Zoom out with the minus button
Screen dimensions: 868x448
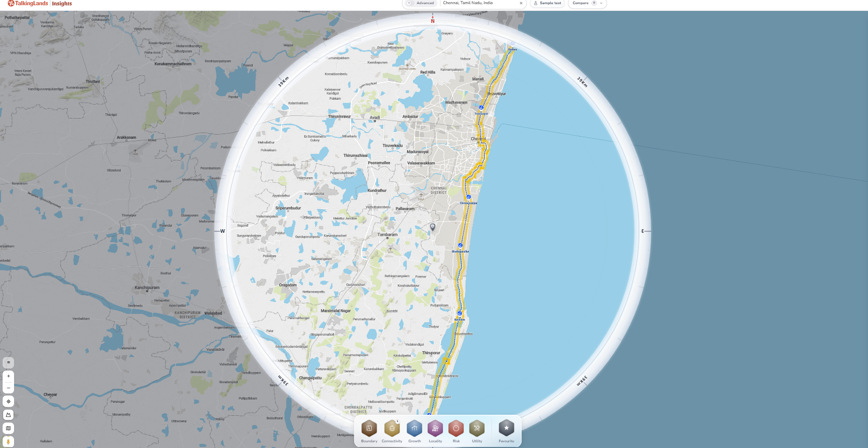8,388
